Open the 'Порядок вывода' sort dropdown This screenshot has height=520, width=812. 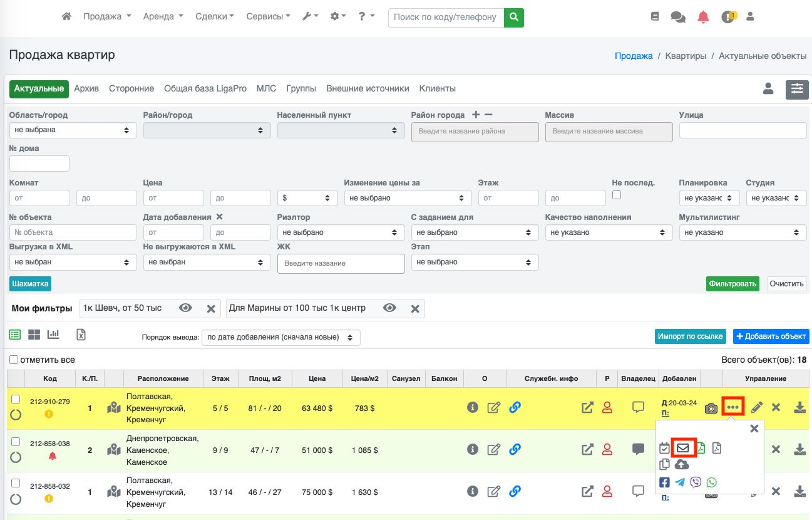click(x=281, y=337)
